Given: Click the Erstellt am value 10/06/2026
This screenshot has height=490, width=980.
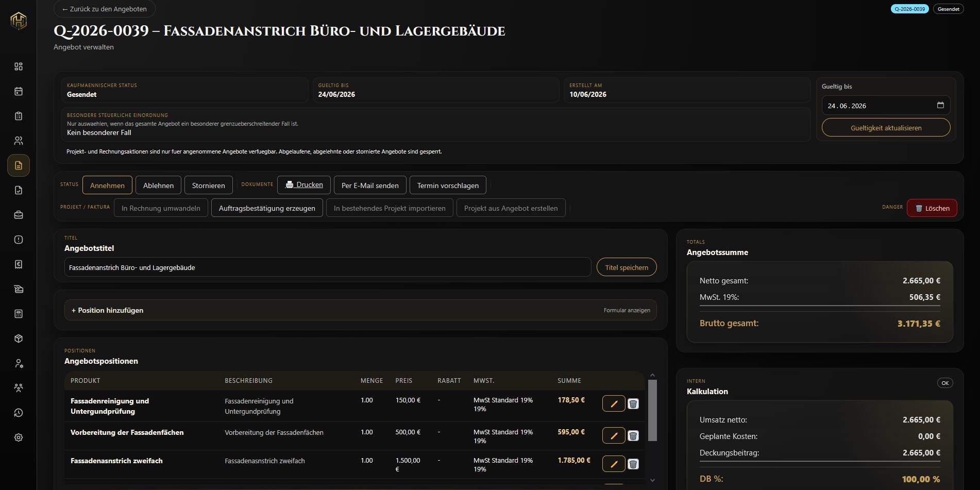Looking at the screenshot, I should [x=588, y=94].
